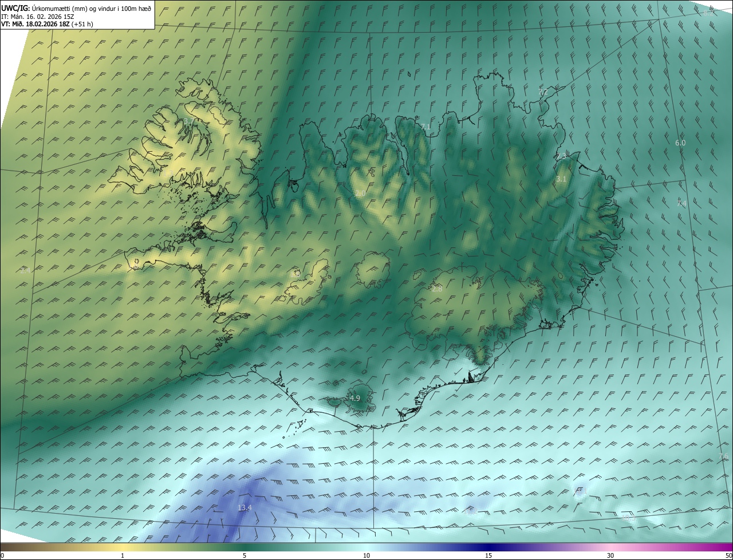Image resolution: width=733 pixels, height=560 pixels.
Task: Click the valid time line 'VT: Mið. 18.02.2026 18Z (+51 h)'
Action: 47,24
